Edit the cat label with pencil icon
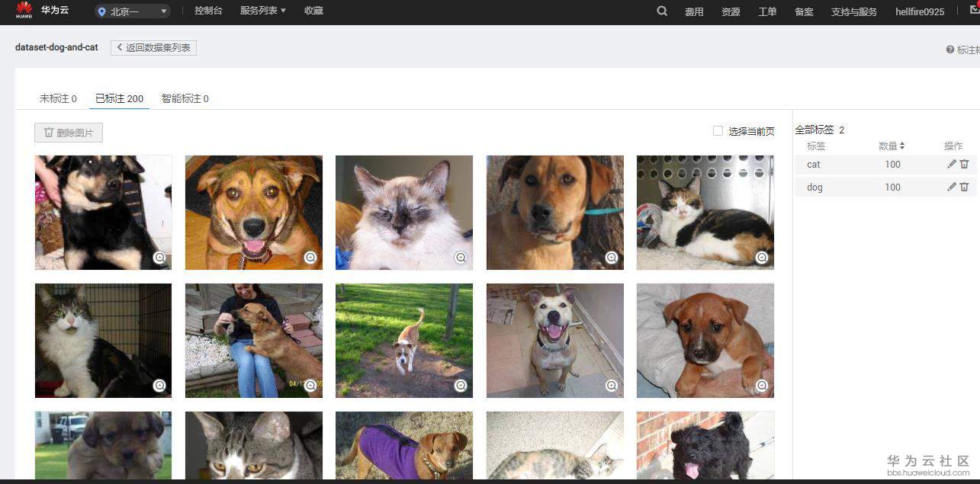This screenshot has height=484, width=980. pyautogui.click(x=951, y=164)
